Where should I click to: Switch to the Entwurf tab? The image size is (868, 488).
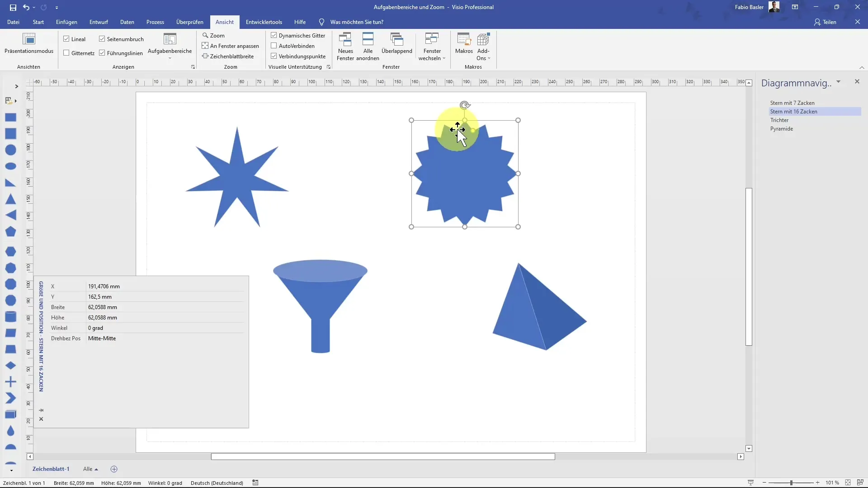[x=99, y=22]
